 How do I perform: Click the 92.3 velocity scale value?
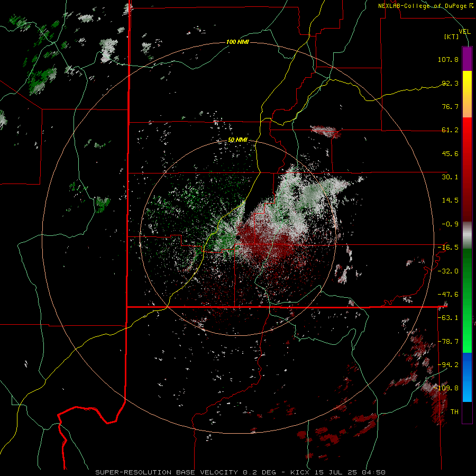pyautogui.click(x=450, y=83)
